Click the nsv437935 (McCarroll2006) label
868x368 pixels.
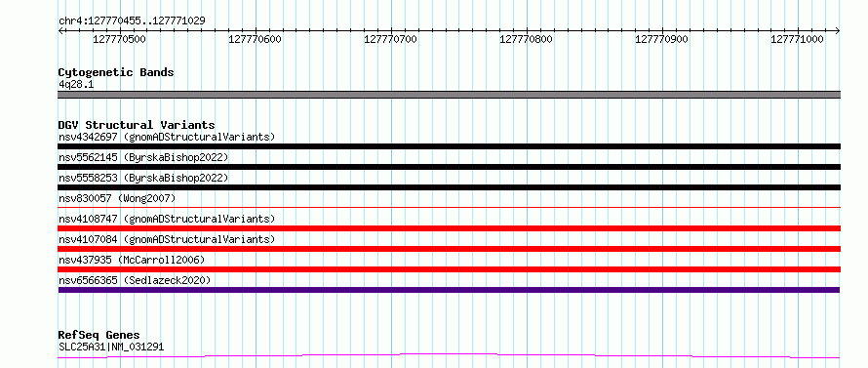[x=132, y=260]
